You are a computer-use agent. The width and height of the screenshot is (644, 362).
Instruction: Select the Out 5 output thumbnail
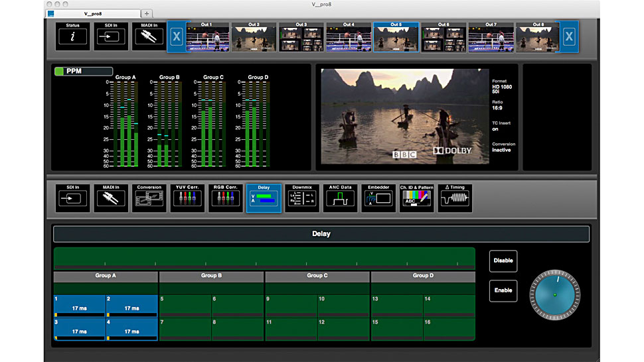396,36
